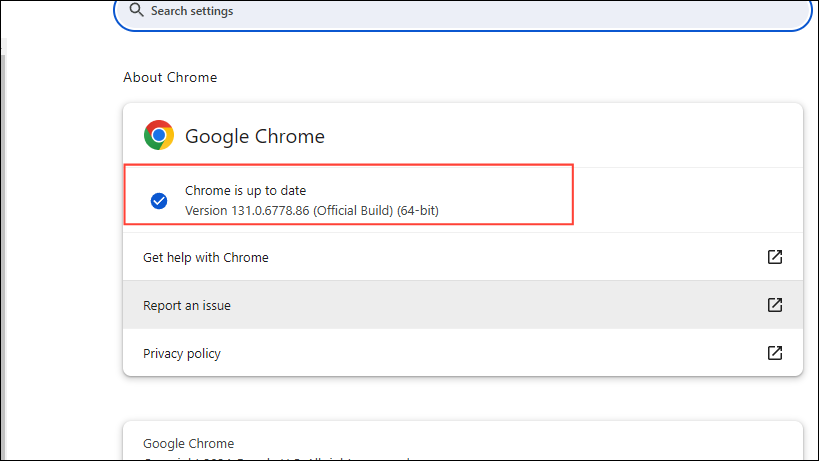Click the Google Chrome logo icon

tap(159, 135)
